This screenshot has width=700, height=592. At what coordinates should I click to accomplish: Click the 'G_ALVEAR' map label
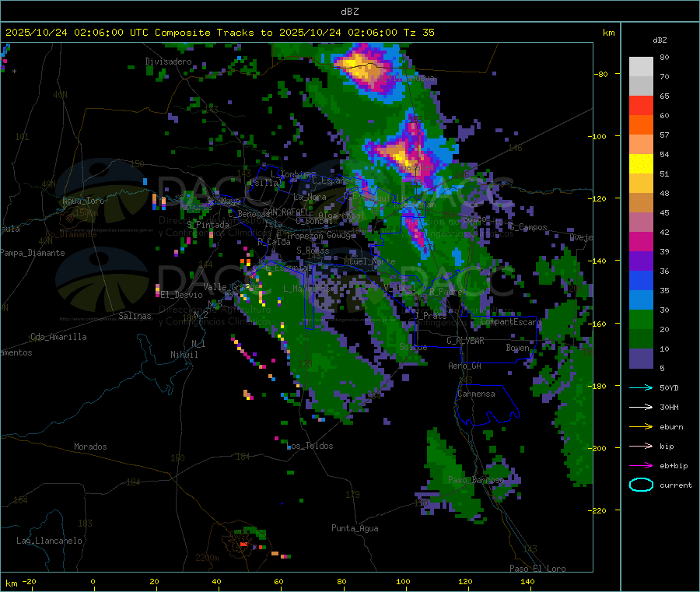coord(465,341)
